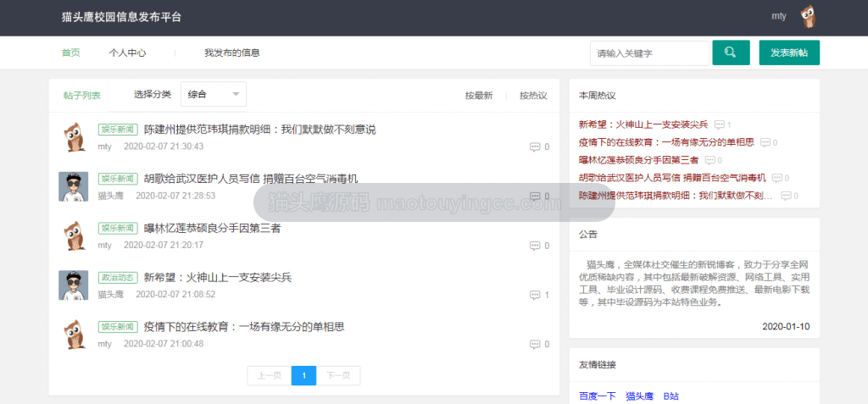Click comment icon on 疫情下的在线教育 post row in list
This screenshot has width=868, height=404.
click(535, 344)
